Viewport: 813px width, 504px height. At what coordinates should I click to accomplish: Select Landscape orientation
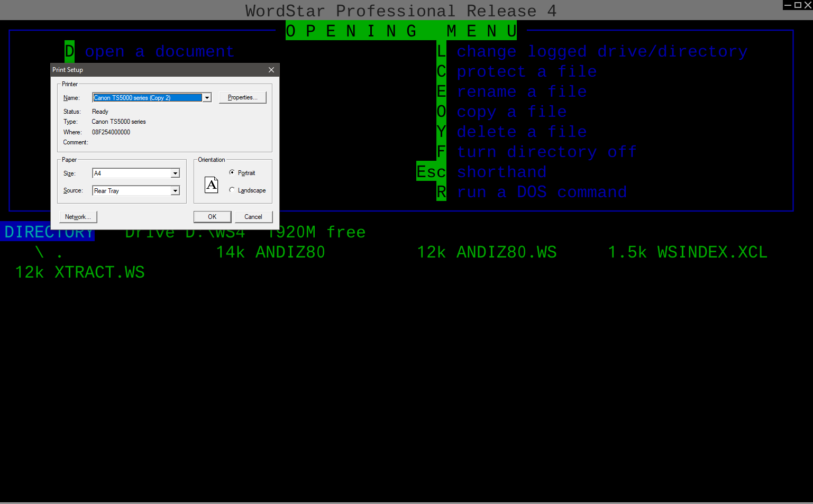click(232, 190)
